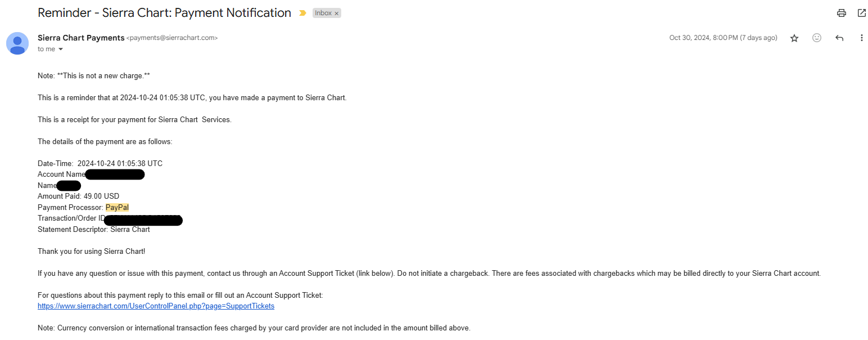
Task: Open the three-dot More options menu
Action: 861,38
